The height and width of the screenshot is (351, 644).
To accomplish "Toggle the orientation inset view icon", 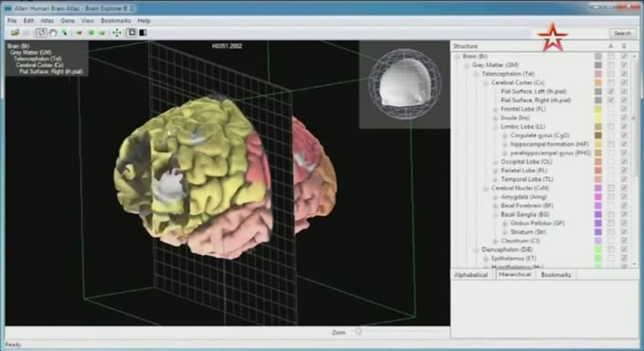I will 132,32.
